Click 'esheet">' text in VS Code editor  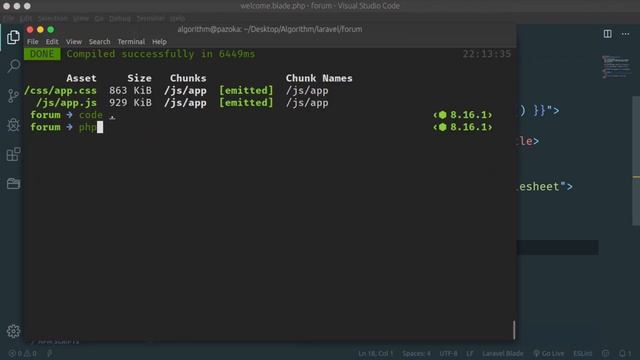[546, 187]
